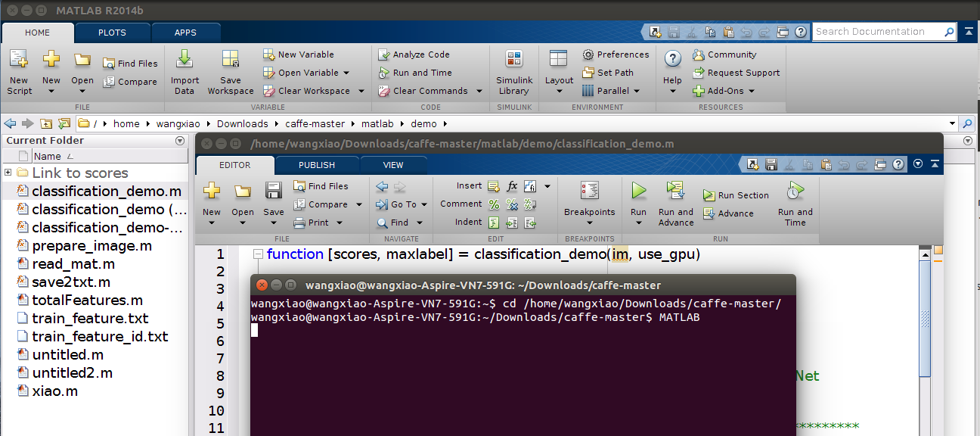Open Import Data tool
The image size is (980, 436).
pos(185,73)
